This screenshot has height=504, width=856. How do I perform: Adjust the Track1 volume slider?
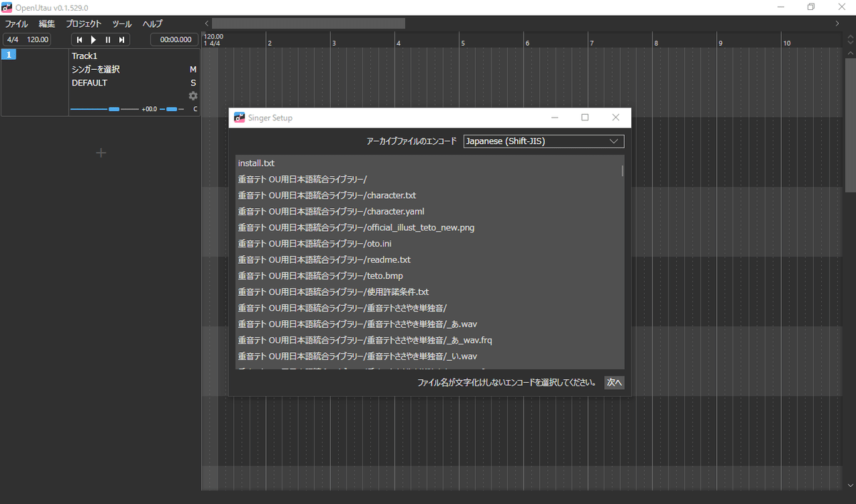pos(104,109)
